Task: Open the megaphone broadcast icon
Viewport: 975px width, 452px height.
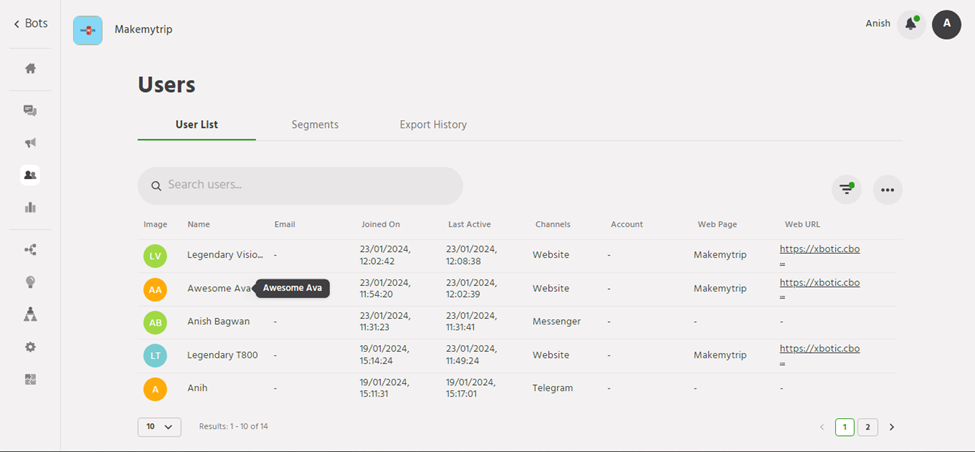Action: click(x=30, y=143)
